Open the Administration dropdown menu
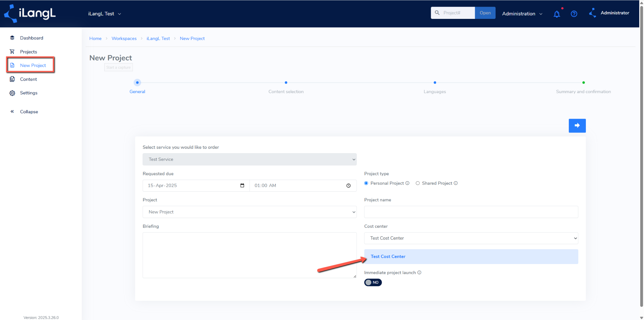Image resolution: width=644 pixels, height=320 pixels. (522, 14)
